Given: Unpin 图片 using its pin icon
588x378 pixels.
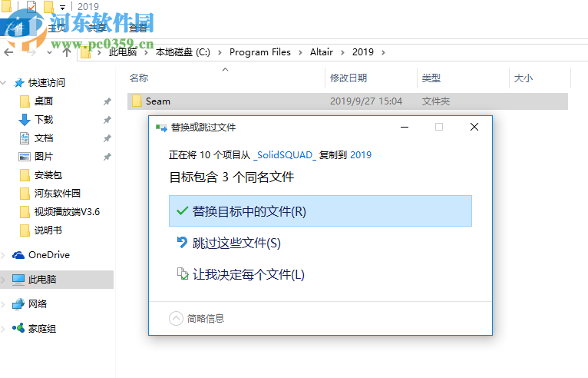Looking at the screenshot, I should 107,157.
